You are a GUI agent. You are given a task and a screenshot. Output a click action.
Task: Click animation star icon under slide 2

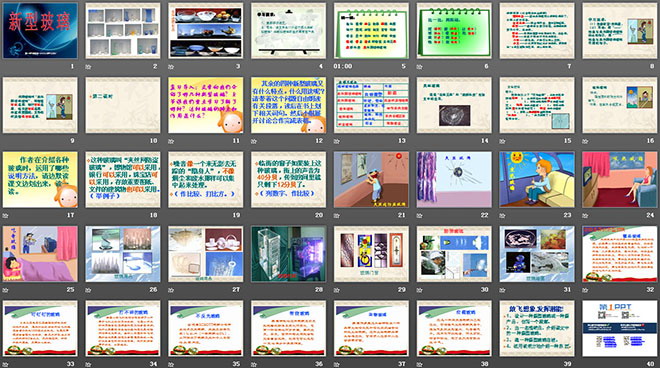click(x=88, y=67)
